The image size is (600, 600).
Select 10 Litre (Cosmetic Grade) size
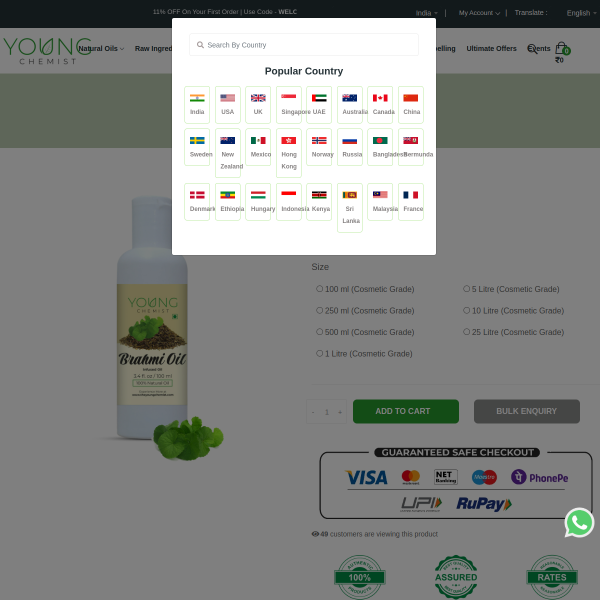[x=466, y=310]
